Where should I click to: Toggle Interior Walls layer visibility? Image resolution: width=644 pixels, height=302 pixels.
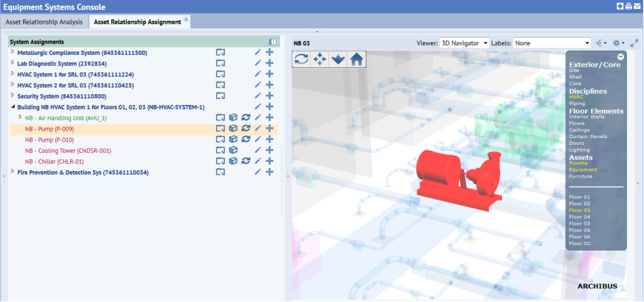(x=585, y=117)
